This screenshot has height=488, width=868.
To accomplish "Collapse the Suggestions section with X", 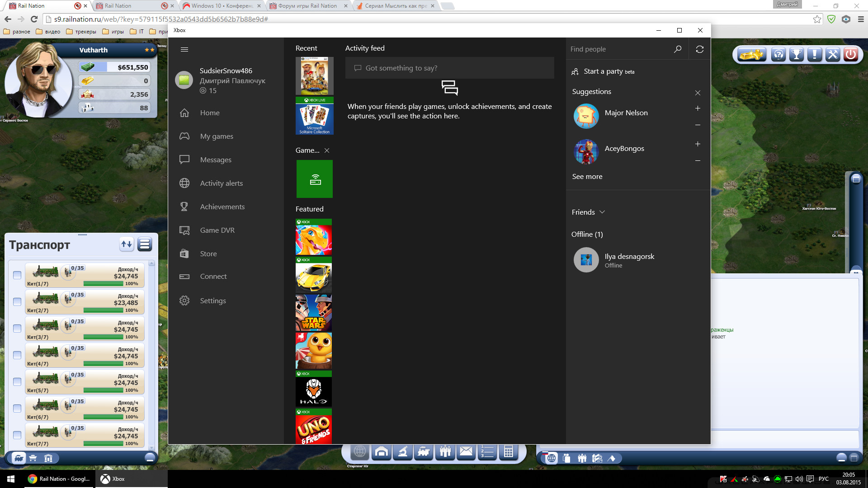I will tap(698, 93).
